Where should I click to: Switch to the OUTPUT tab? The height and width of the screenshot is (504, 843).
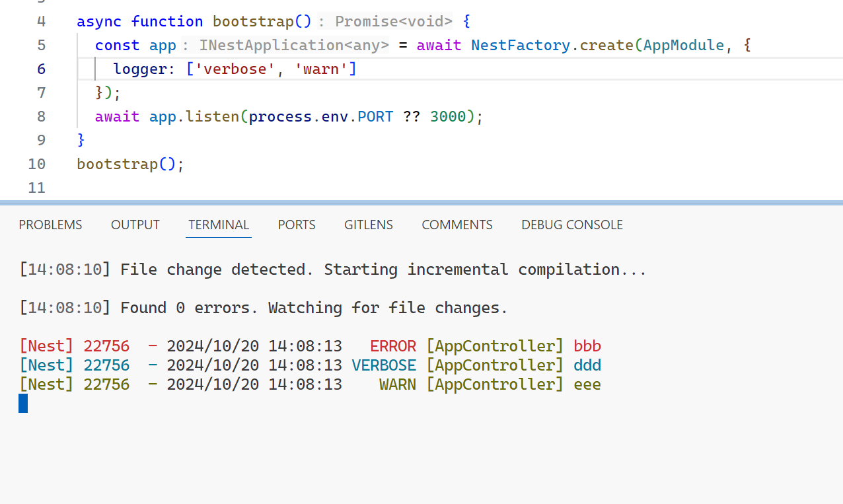click(x=135, y=225)
